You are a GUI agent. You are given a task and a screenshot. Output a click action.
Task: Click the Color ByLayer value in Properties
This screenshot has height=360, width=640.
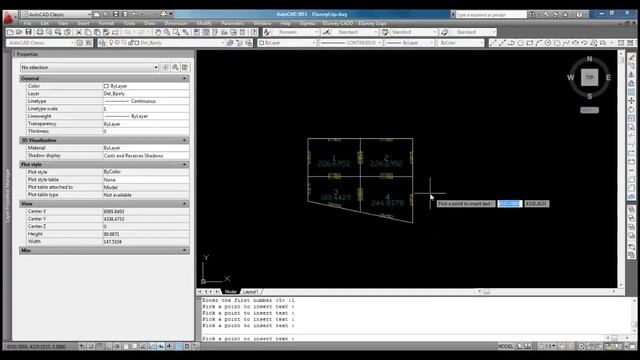click(146, 86)
